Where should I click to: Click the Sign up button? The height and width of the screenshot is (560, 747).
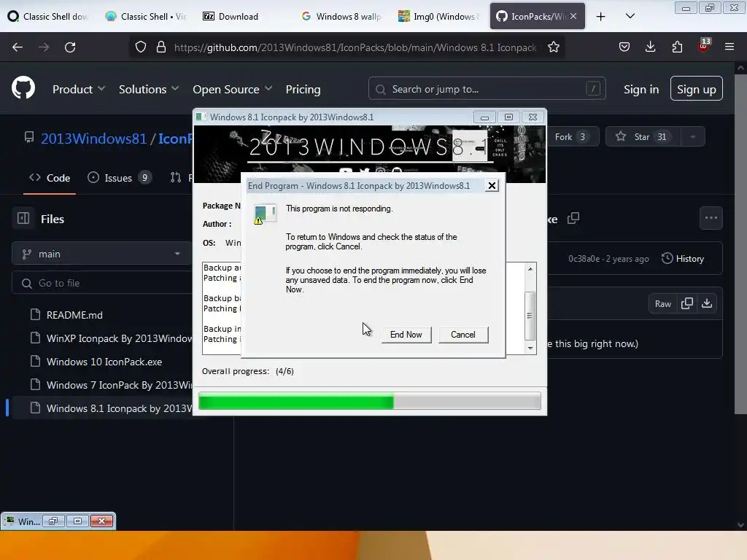(x=697, y=88)
